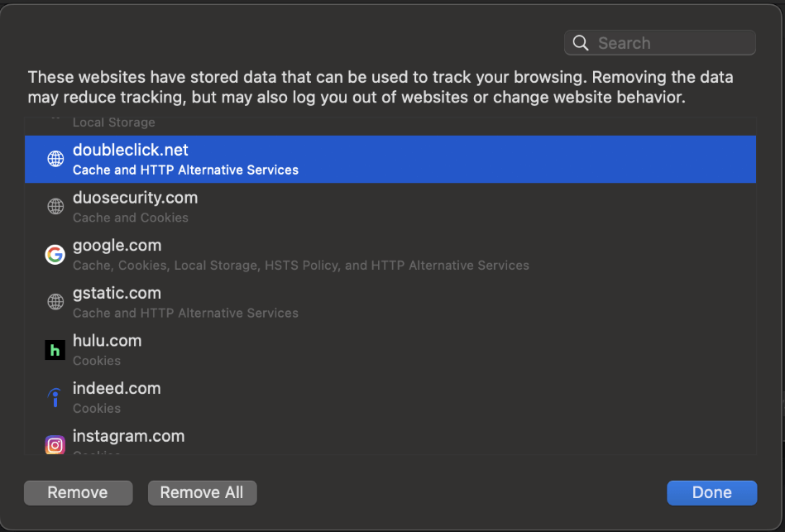Select the google.com row

[x=390, y=255]
